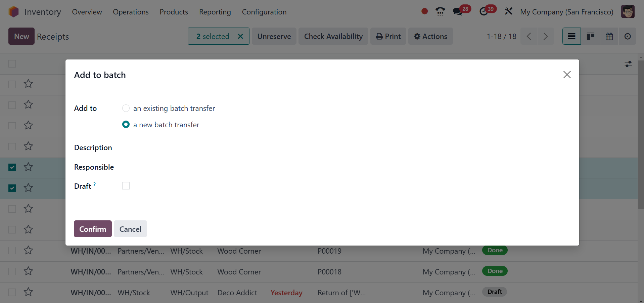Open the Operations menu
The height and width of the screenshot is (303, 644).
click(x=131, y=12)
